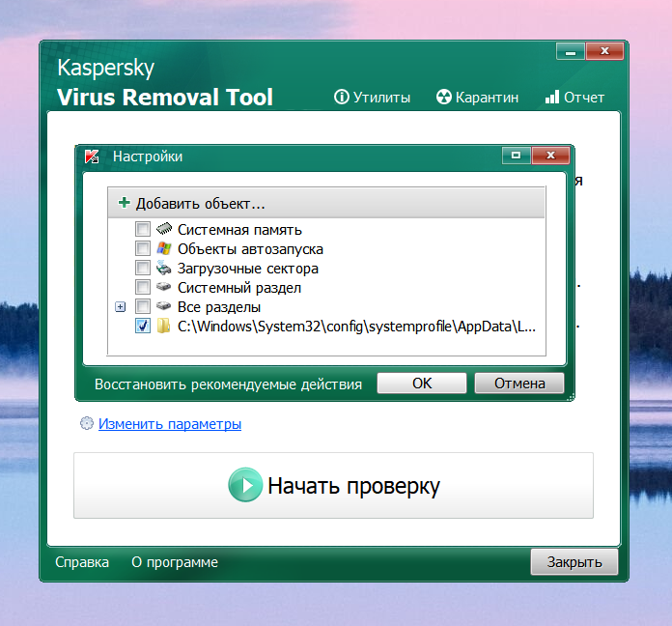Click the Начать проверку button label
This screenshot has height=626, width=672.
(x=353, y=486)
